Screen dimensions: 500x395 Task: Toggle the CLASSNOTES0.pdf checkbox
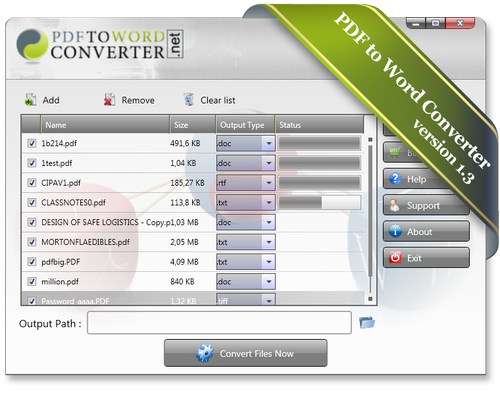(x=32, y=202)
